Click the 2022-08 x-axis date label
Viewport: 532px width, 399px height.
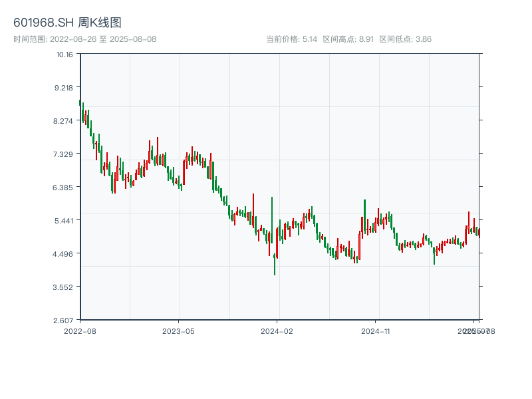click(80, 331)
